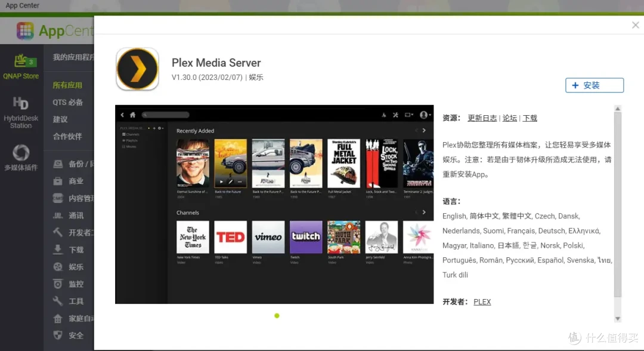
Task: Open the 内容管理 CMS category
Action: [73, 198]
